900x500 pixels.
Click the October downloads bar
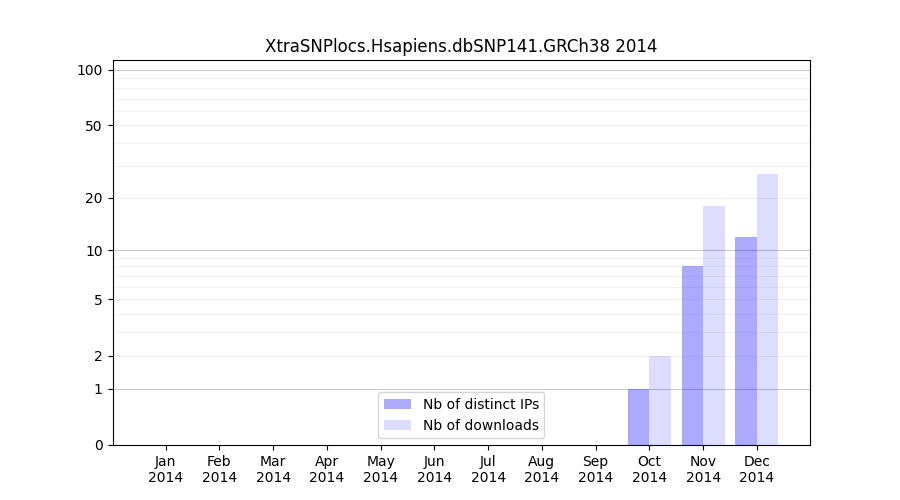click(660, 400)
